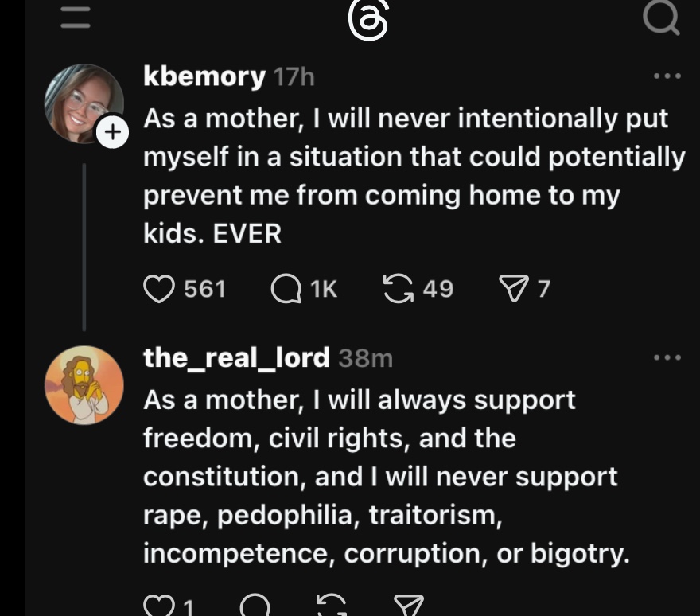Repost the_real_lord's reply
The height and width of the screenshot is (616, 700).
332,606
